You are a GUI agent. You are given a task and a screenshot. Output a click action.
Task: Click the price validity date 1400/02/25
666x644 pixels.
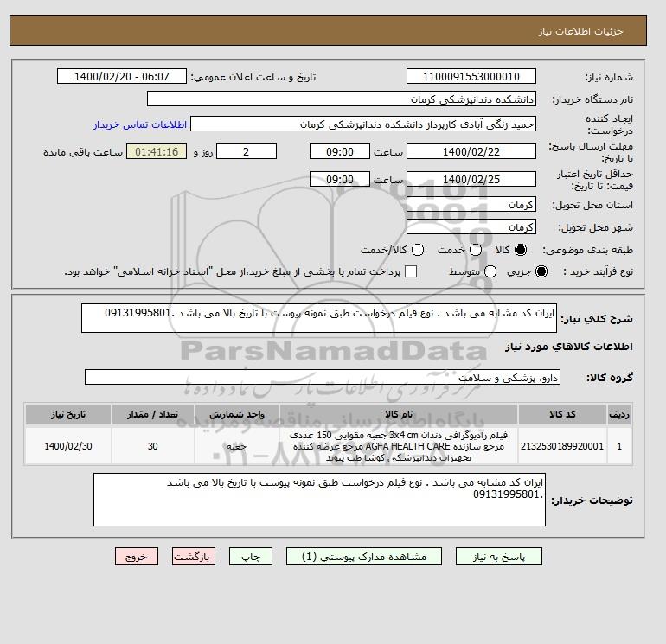471,179
